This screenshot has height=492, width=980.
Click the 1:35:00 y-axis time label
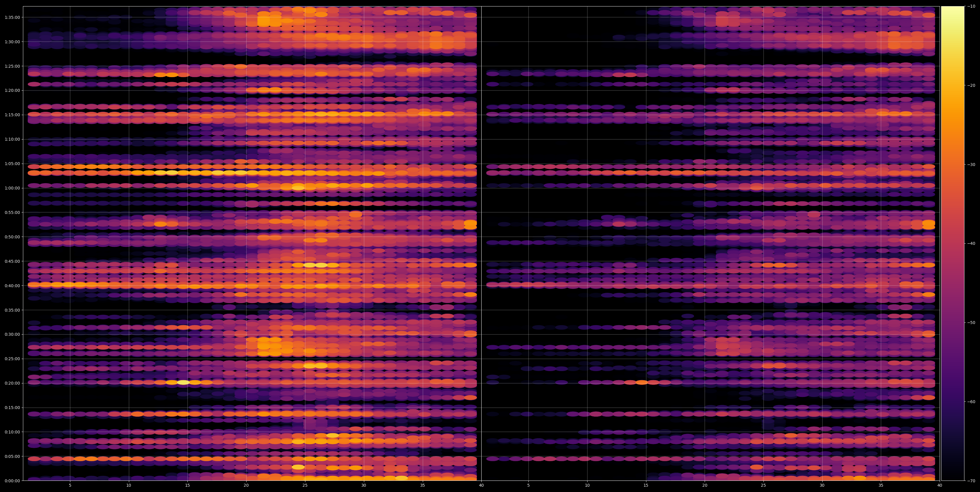pos(12,17)
